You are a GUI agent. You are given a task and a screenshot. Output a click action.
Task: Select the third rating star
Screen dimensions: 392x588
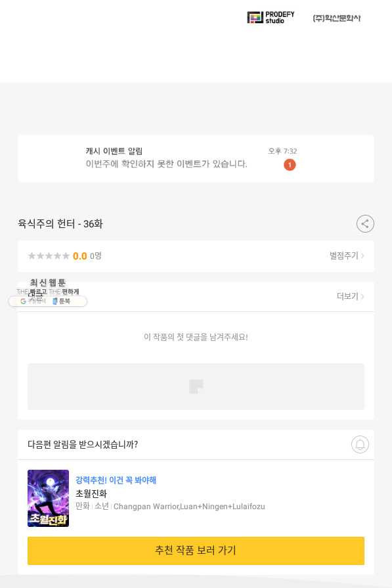click(49, 256)
